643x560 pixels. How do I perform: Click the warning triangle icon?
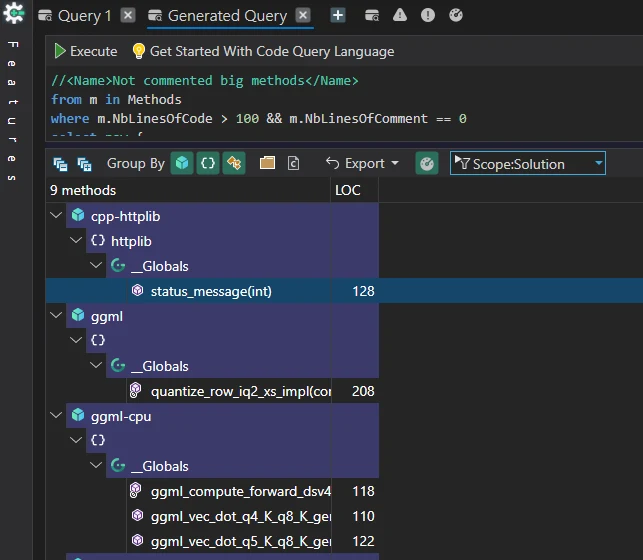[x=400, y=16]
